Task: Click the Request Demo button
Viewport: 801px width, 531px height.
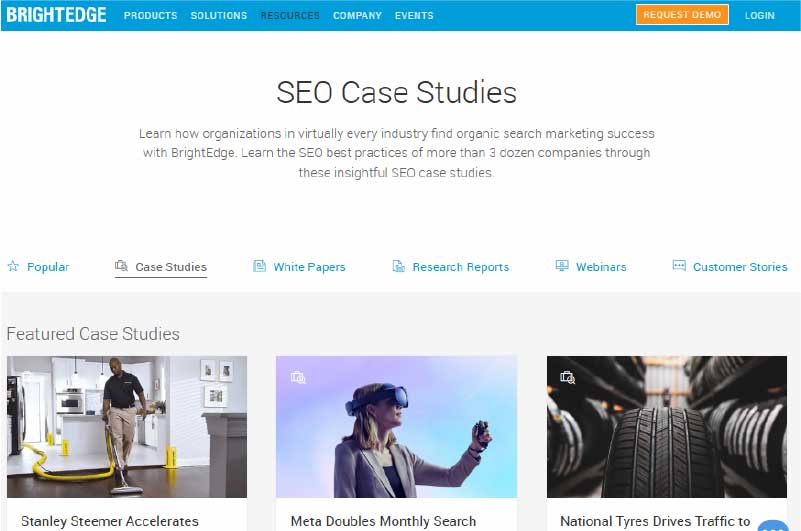Action: tap(682, 15)
